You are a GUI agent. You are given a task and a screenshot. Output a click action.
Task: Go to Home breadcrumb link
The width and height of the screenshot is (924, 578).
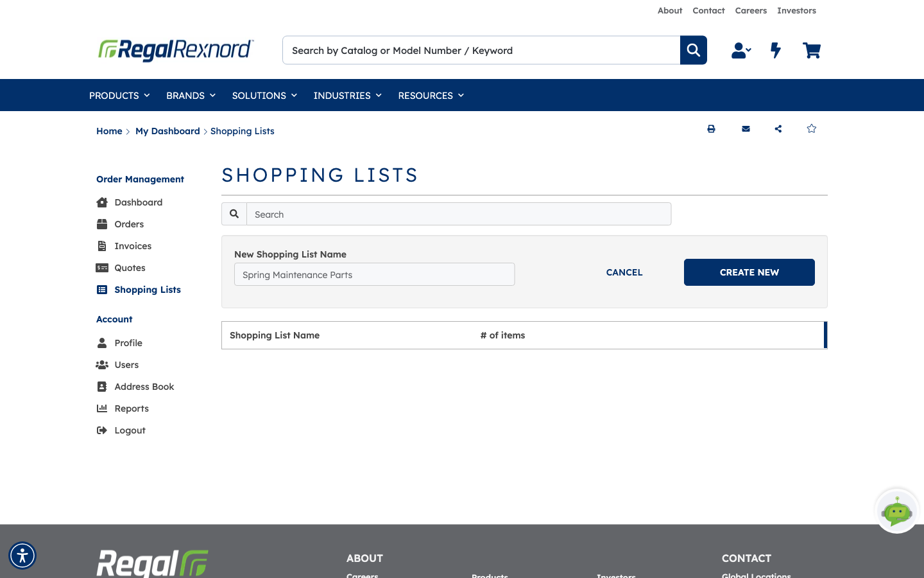pyautogui.click(x=109, y=131)
